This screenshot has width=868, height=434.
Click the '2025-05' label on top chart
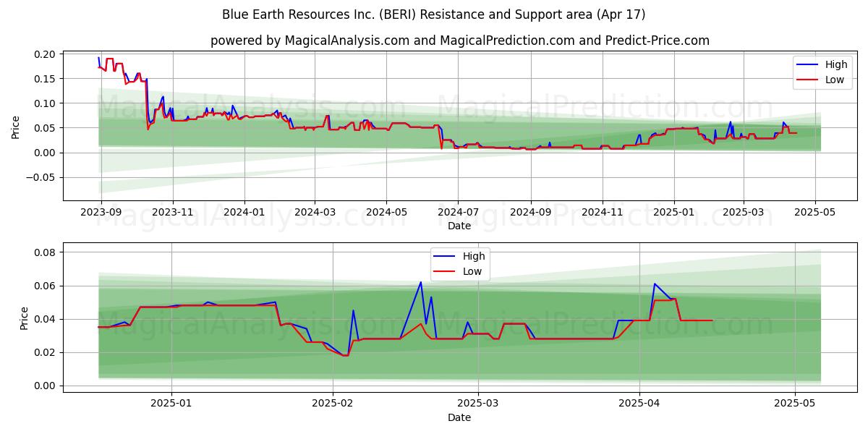815,211
